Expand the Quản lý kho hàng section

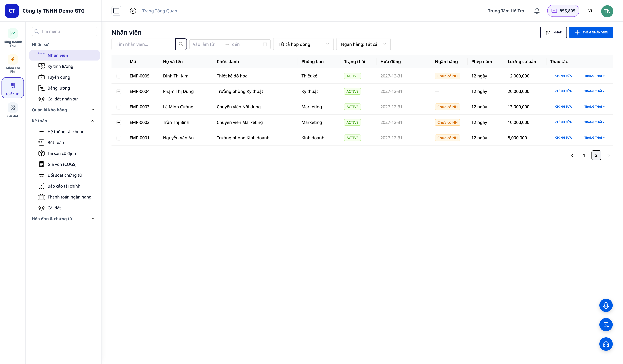pyautogui.click(x=63, y=110)
